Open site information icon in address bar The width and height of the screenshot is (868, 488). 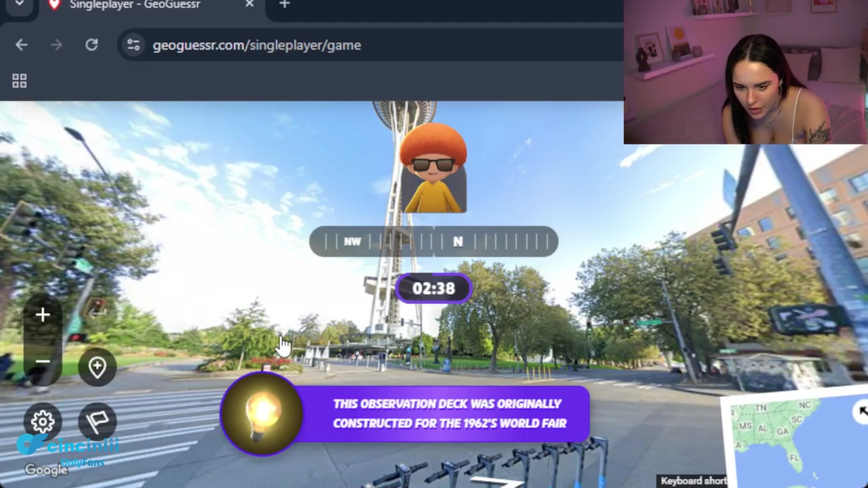coord(133,45)
